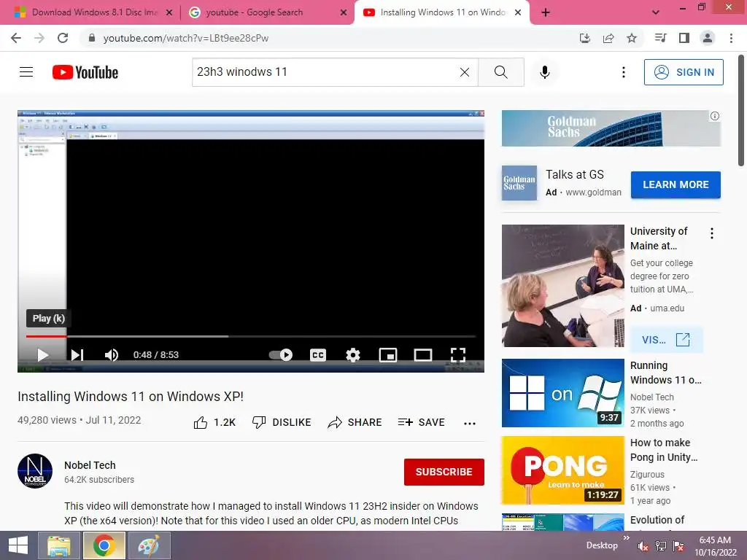This screenshot has width=747, height=560.
Task: Open Goldman Sachs banner ad image
Action: [611, 128]
